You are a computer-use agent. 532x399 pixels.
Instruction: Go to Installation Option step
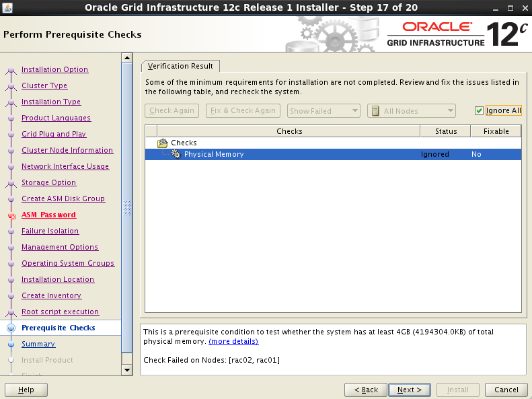pyautogui.click(x=55, y=69)
